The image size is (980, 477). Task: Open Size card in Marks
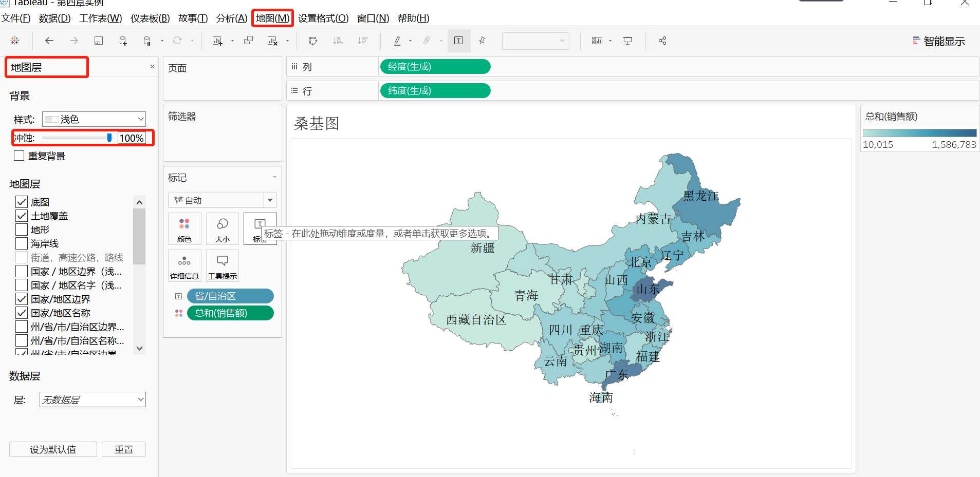[223, 229]
